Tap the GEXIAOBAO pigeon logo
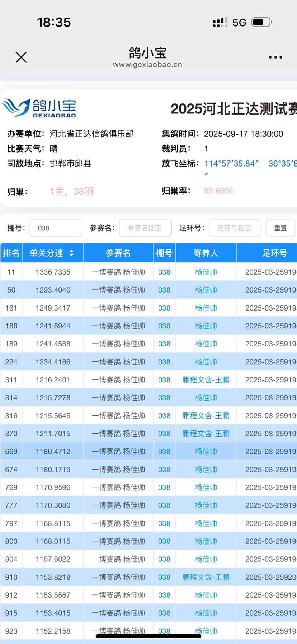Screen dimensions: 297x644 (39, 108)
